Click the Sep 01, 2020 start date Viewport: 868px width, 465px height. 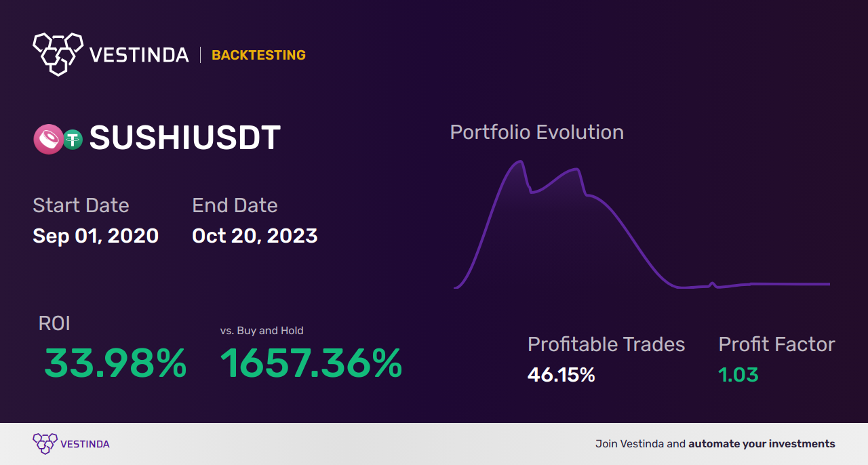click(96, 236)
